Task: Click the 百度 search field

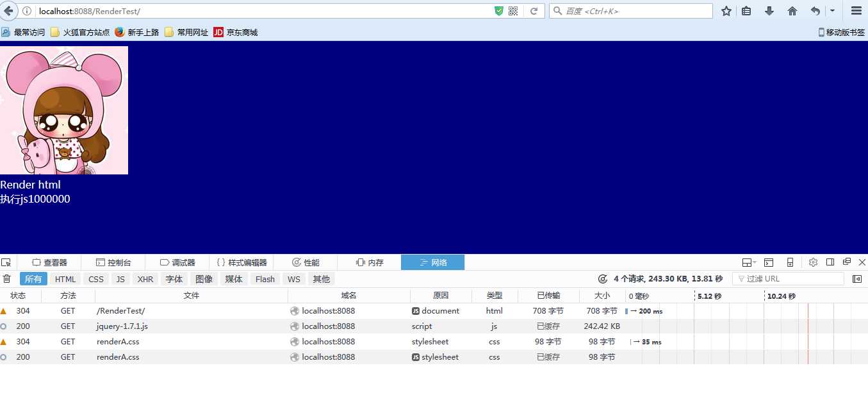Action: [631, 11]
